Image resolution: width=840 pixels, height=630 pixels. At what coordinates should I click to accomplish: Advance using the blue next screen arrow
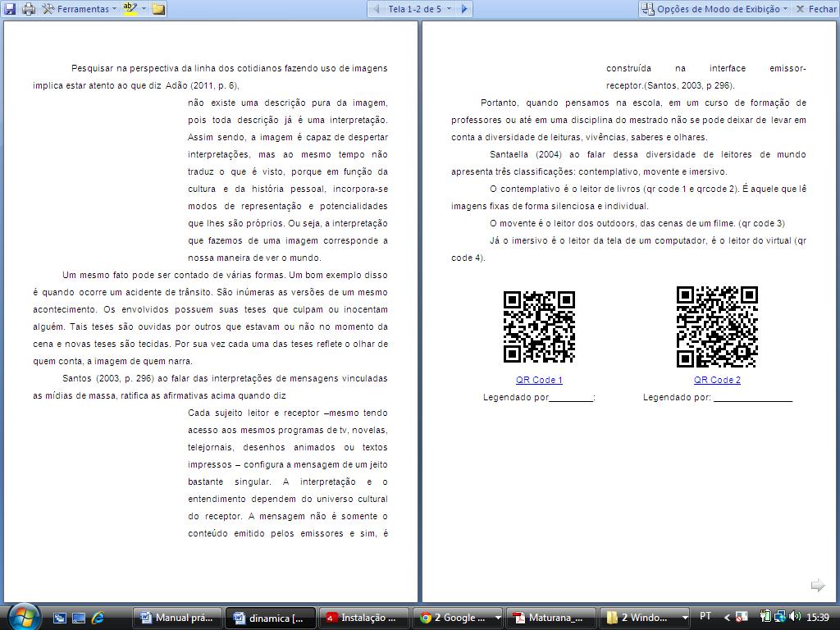pyautogui.click(x=464, y=9)
